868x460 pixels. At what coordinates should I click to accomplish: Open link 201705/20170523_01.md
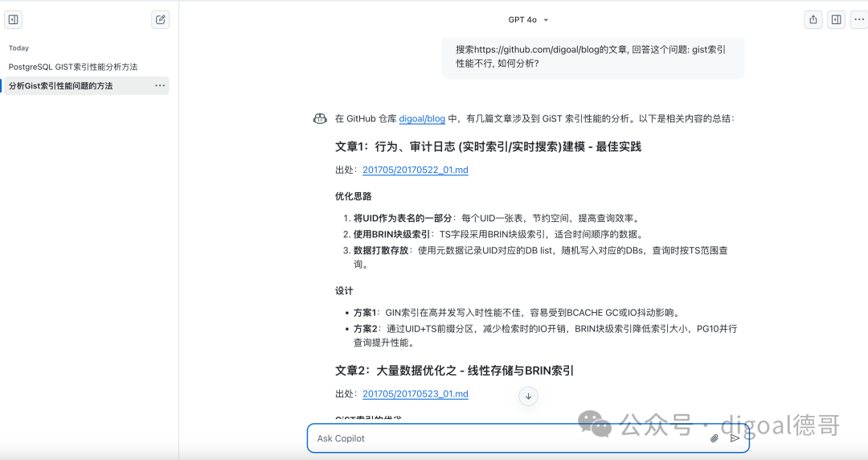point(416,394)
